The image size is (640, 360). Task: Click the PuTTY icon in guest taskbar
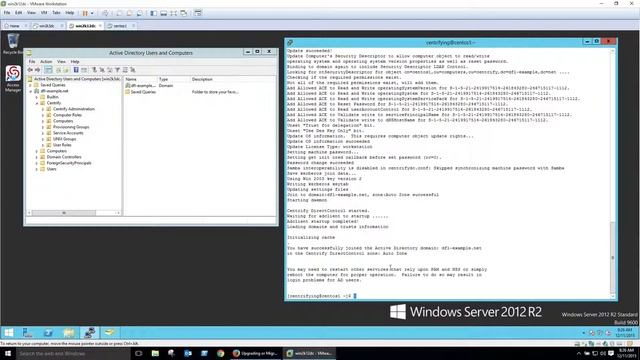[x=90, y=332]
